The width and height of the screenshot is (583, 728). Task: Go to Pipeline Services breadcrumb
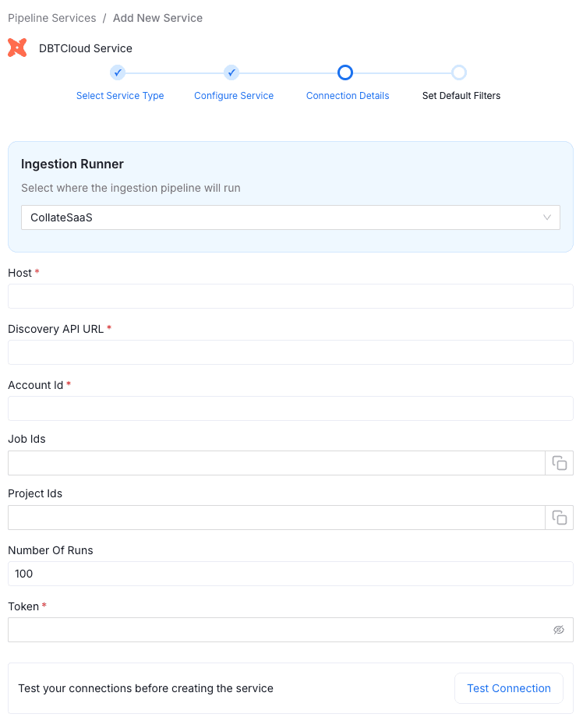pyautogui.click(x=52, y=18)
